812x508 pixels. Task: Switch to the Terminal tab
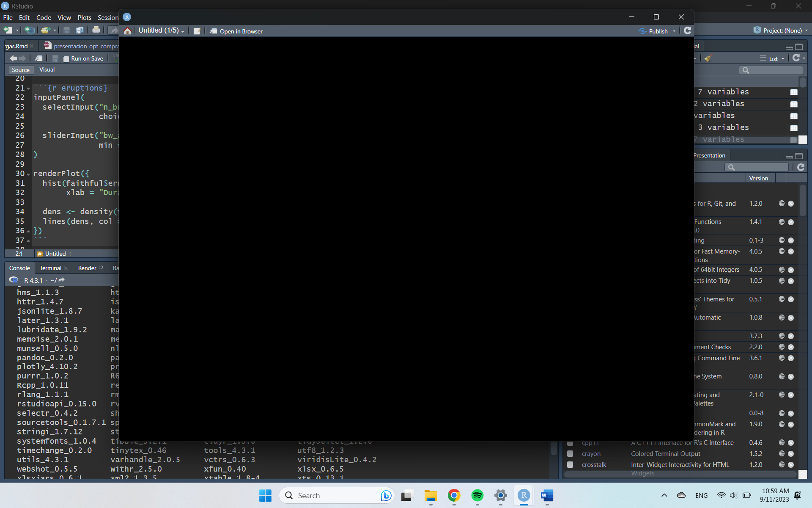tap(50, 268)
